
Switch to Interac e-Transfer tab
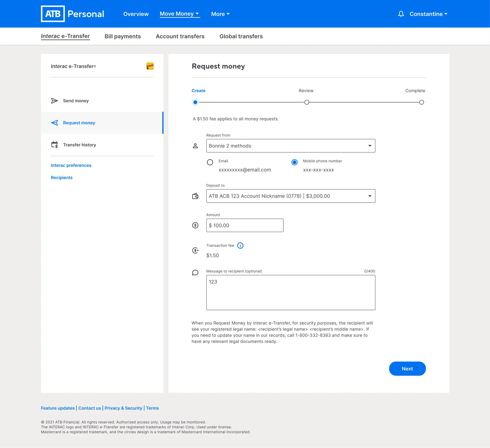click(65, 36)
